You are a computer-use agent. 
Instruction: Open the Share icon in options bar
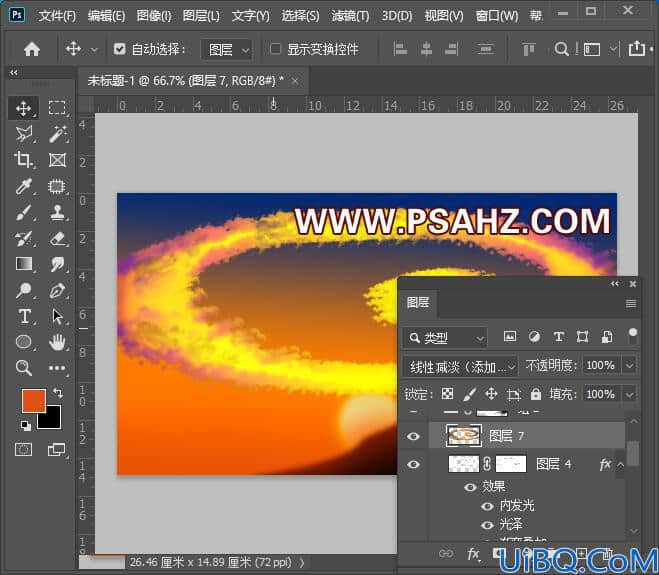(x=637, y=48)
